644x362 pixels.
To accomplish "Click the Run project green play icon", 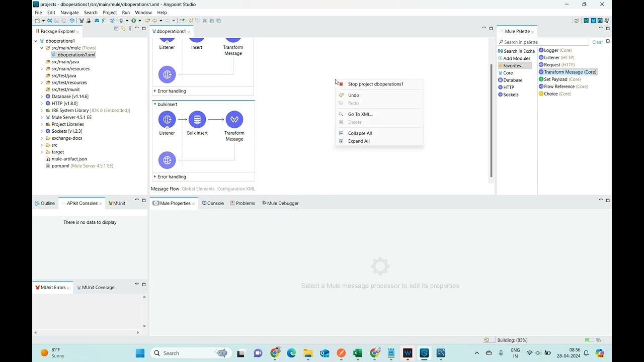I will point(133,21).
